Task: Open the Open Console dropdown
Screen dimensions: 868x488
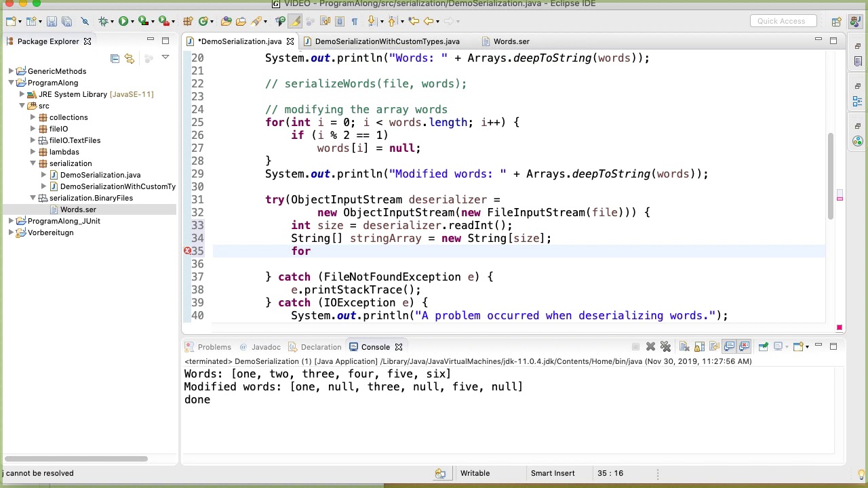Action: 807,347
